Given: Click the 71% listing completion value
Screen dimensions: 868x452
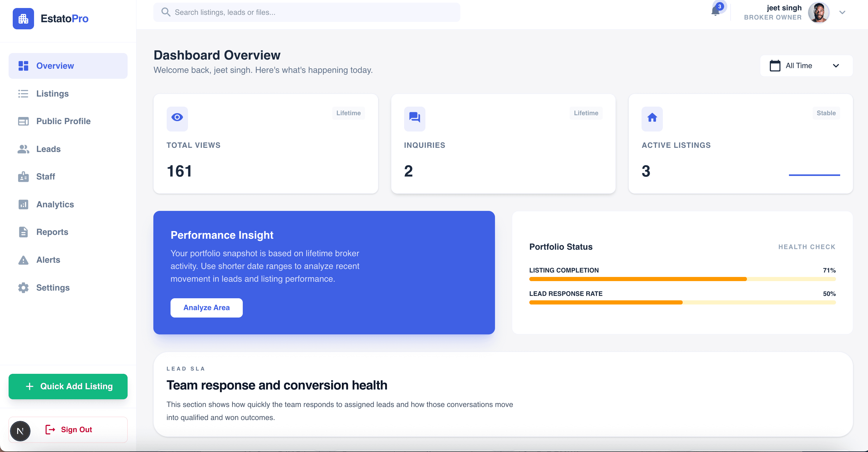Looking at the screenshot, I should pyautogui.click(x=829, y=270).
